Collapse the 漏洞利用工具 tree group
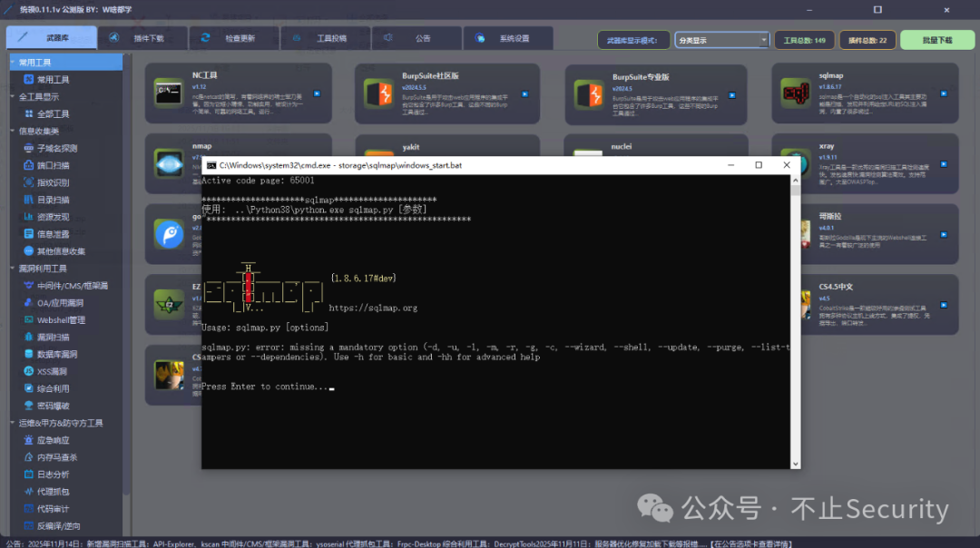The width and height of the screenshot is (980, 548). click(x=12, y=269)
